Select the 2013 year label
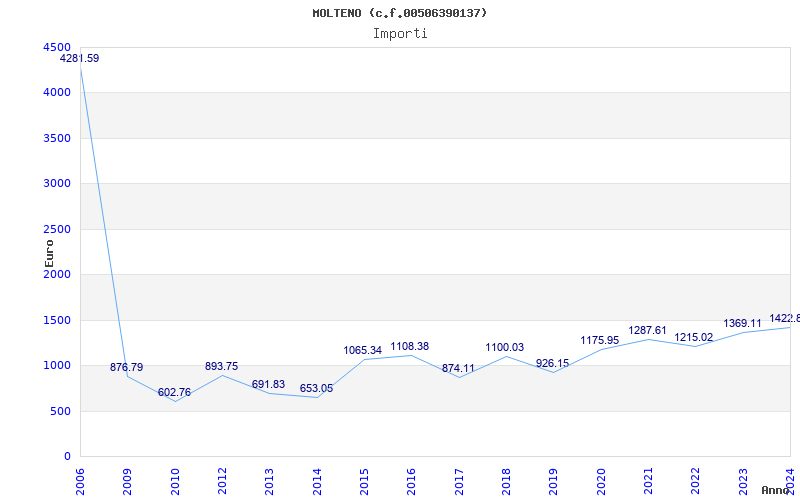The width and height of the screenshot is (800, 500). [269, 481]
